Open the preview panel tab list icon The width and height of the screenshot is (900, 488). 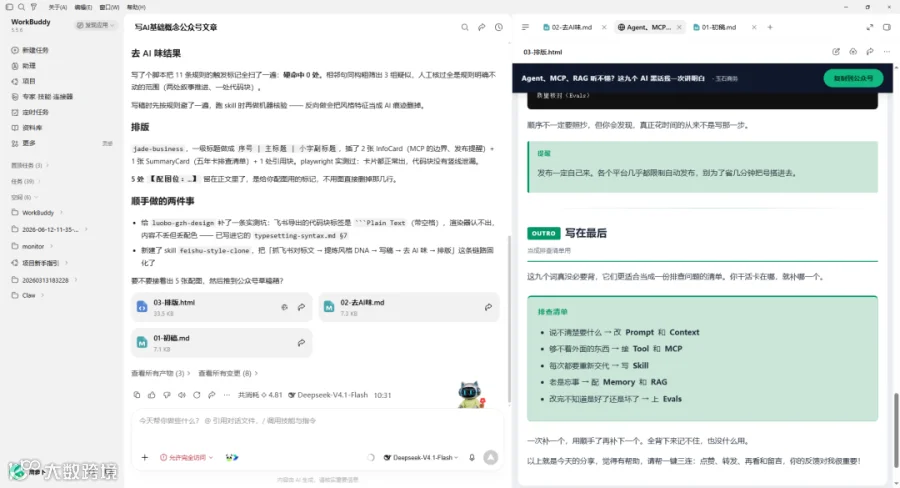pos(525,27)
